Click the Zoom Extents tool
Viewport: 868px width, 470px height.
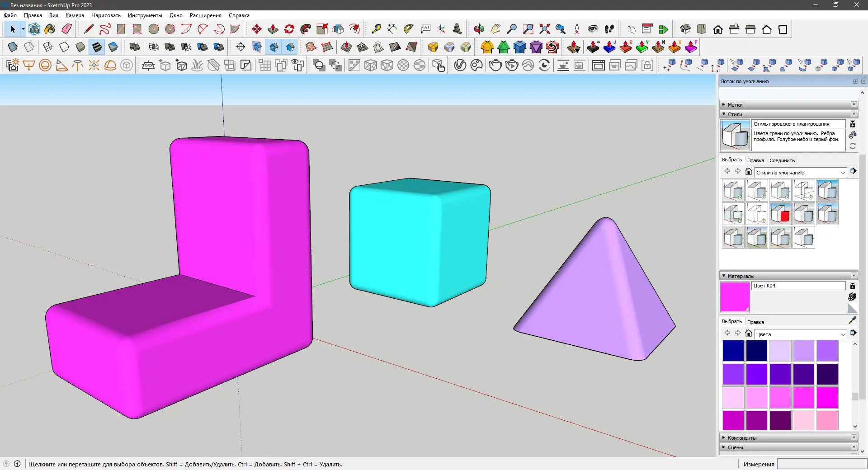point(544,29)
